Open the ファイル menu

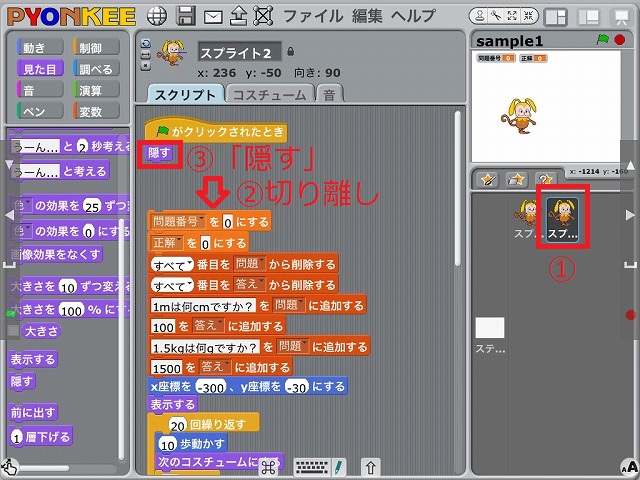[311, 16]
